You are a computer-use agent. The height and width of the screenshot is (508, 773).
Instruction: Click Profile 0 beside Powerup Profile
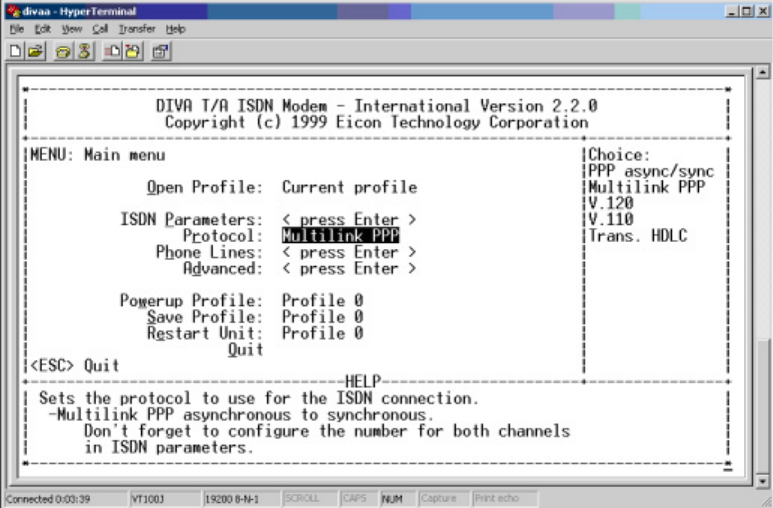(x=322, y=300)
